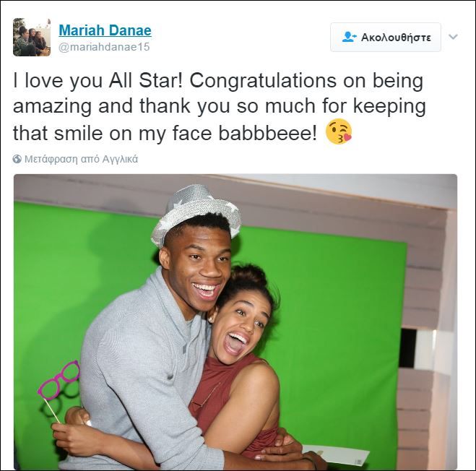Click the "Congratulations" word in the tweet
The width and height of the screenshot is (476, 471).
[x=263, y=81]
